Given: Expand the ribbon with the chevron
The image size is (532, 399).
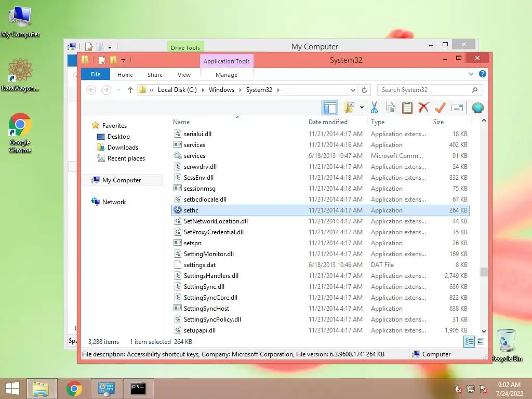Looking at the screenshot, I should (471, 74).
